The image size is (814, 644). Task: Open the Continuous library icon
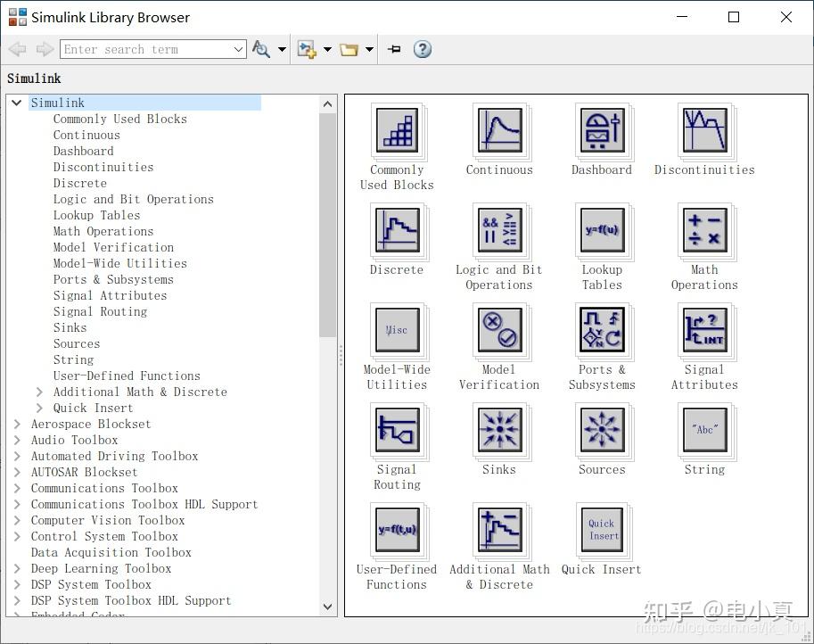[x=499, y=130]
